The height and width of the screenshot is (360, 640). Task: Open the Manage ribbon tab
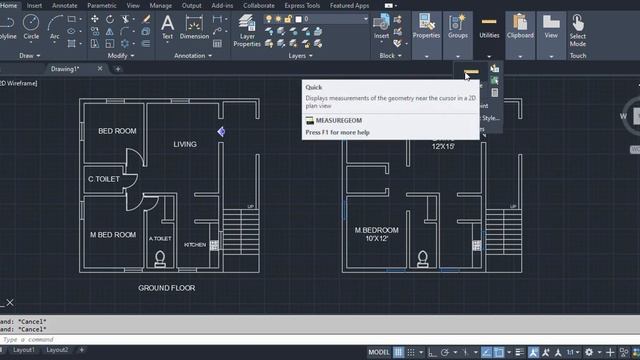coord(160,6)
